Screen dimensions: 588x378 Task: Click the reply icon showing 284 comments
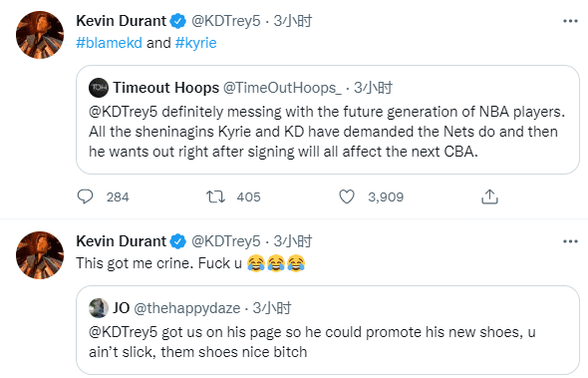(x=85, y=196)
